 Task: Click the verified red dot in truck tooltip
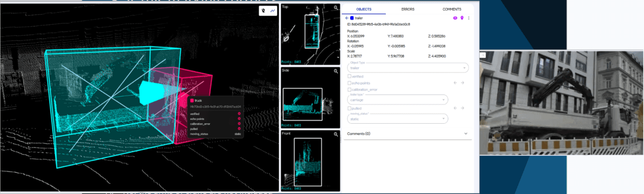[x=239, y=114]
